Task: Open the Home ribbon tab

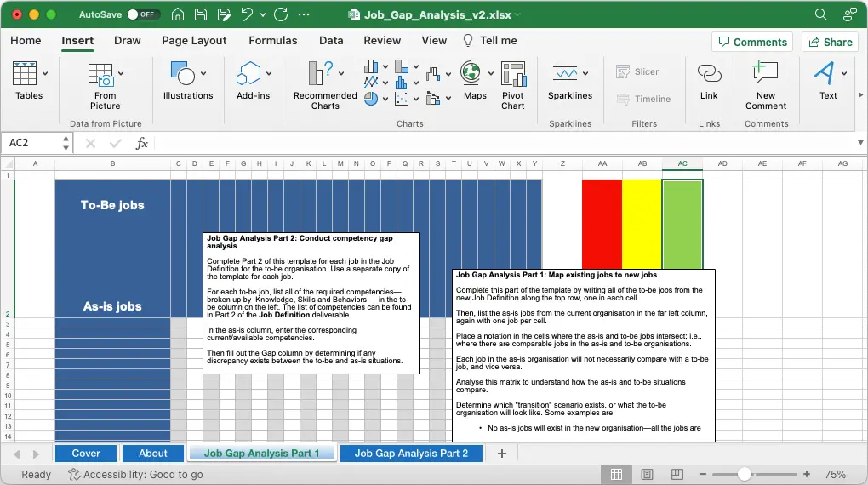Action: coord(26,41)
